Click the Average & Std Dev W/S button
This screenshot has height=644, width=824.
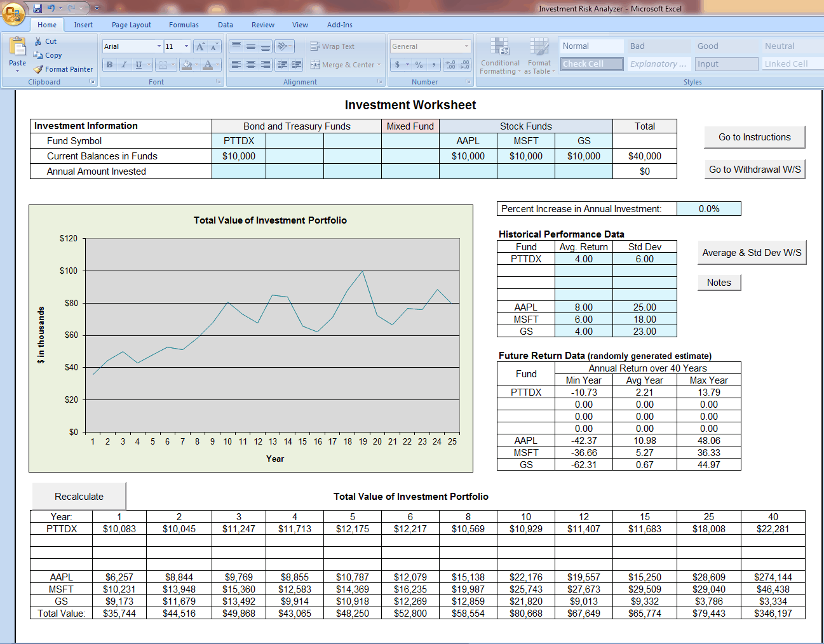coord(752,253)
